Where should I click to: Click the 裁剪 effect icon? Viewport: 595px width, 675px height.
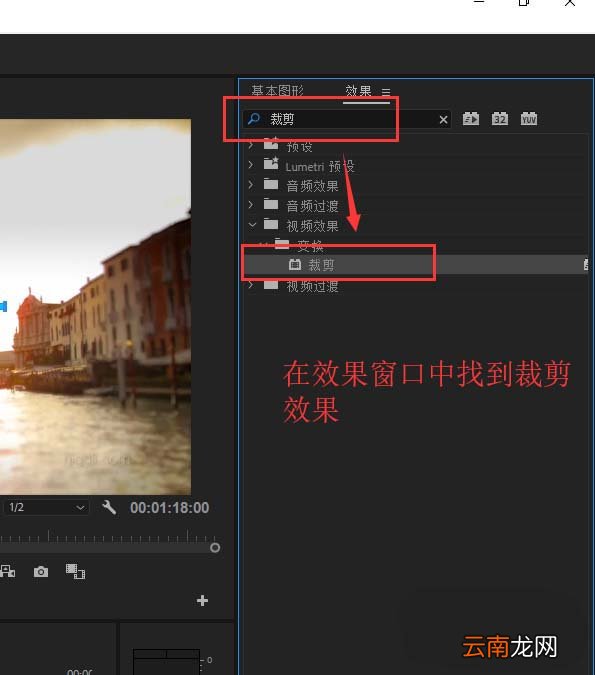coord(295,264)
